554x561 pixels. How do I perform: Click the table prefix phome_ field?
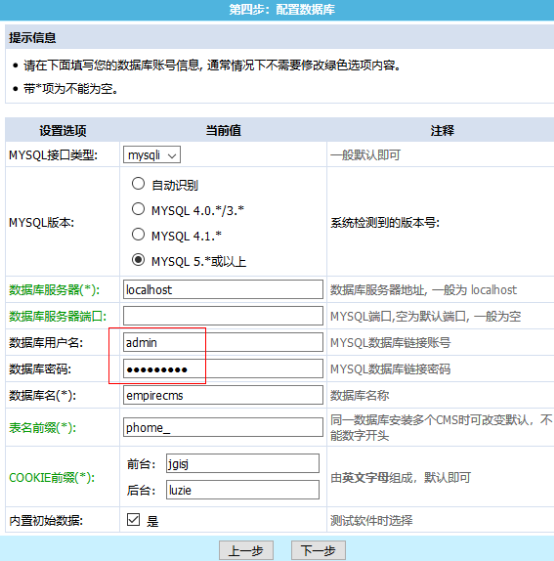[x=223, y=427]
